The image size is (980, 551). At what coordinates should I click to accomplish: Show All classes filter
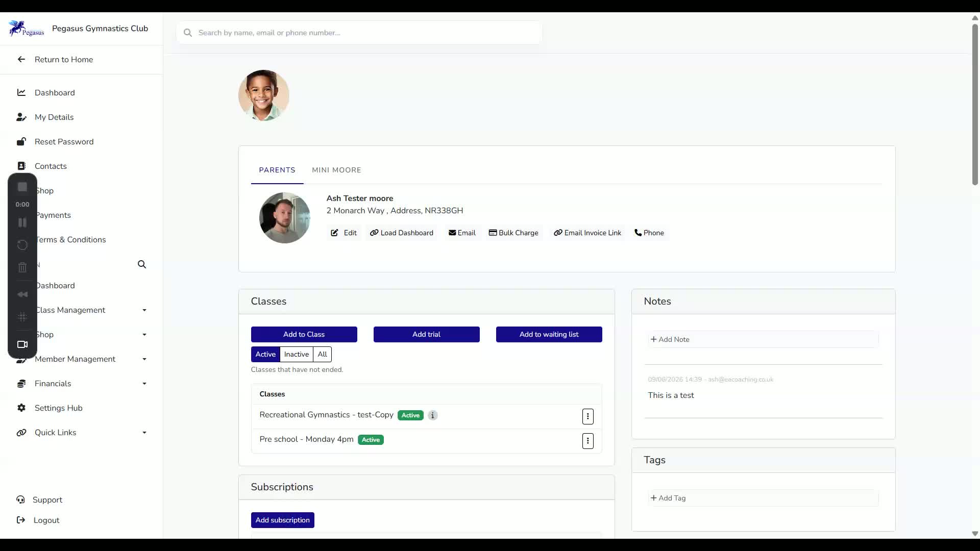coord(323,354)
